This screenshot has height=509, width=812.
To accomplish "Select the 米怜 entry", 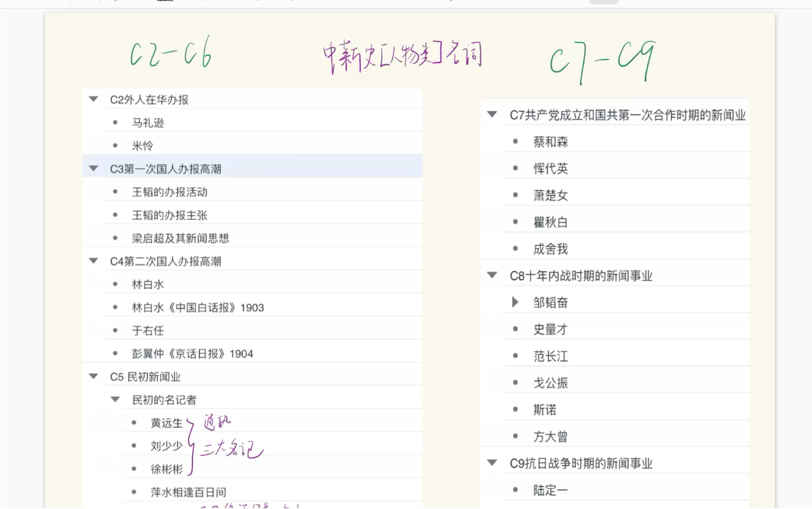I will pos(142,146).
